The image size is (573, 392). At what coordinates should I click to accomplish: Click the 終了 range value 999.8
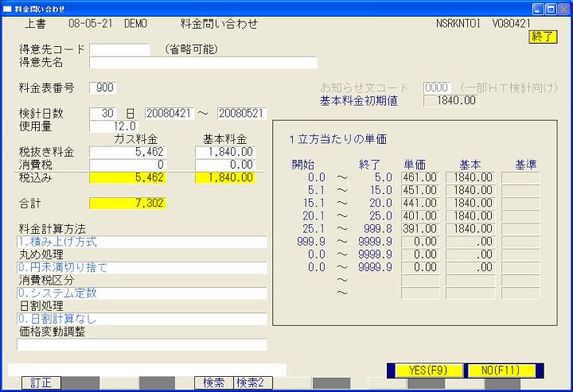(x=378, y=229)
